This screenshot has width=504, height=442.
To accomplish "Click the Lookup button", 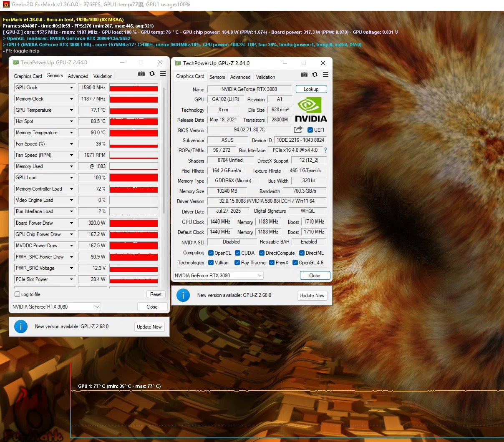I will click(311, 89).
